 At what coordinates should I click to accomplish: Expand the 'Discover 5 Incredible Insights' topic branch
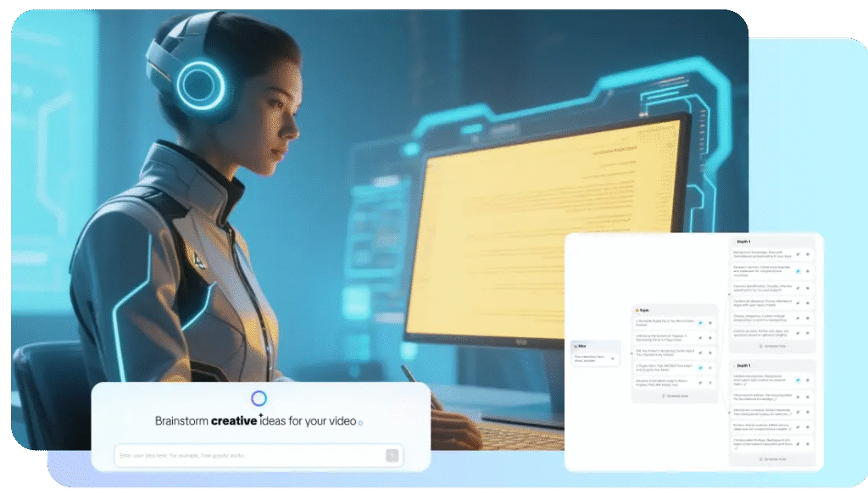point(710,383)
